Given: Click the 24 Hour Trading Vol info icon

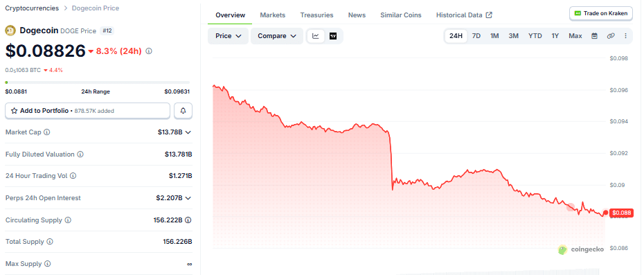Looking at the screenshot, I should pyautogui.click(x=73, y=176).
